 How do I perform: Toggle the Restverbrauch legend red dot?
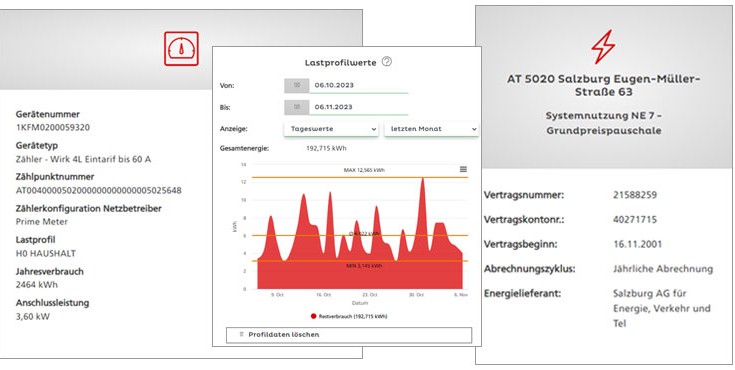(314, 317)
